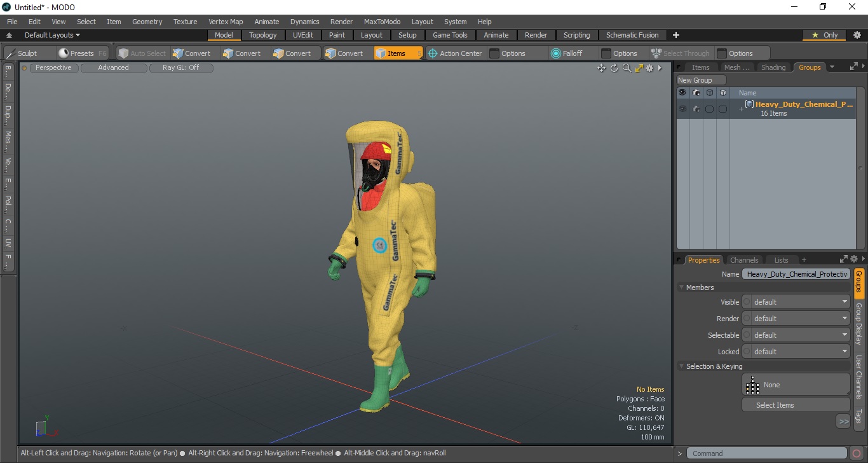Click the Command input field
868x463 pixels.
[x=768, y=453]
